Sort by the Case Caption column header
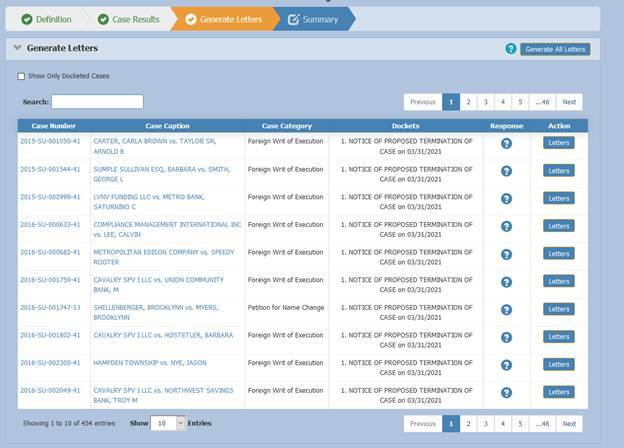 click(167, 126)
